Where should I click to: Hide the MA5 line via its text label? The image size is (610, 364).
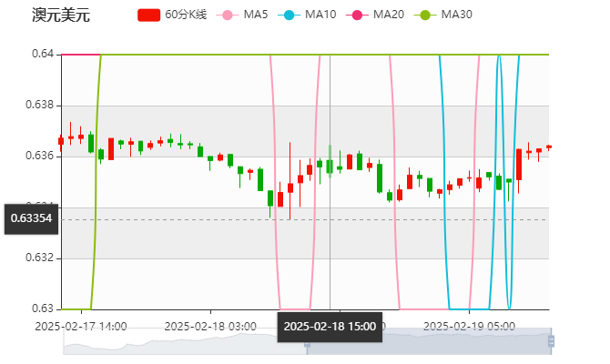(256, 15)
